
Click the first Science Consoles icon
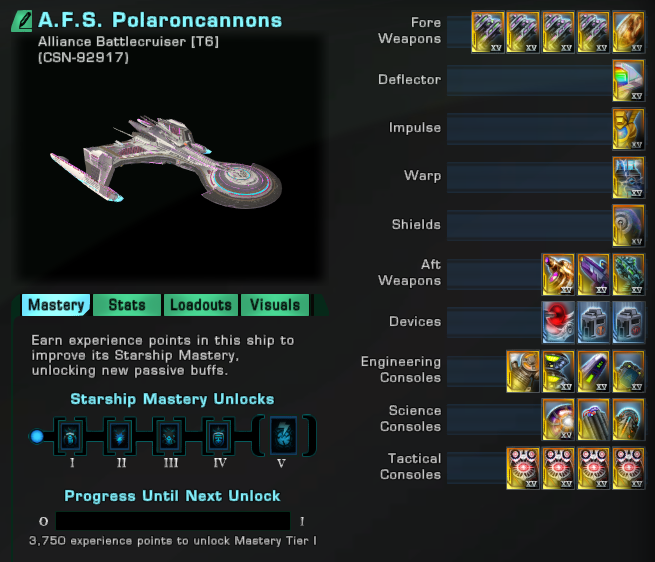(558, 420)
